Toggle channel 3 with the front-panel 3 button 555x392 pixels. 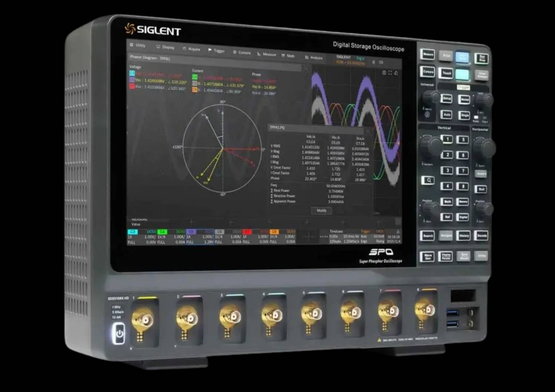pyautogui.click(x=447, y=170)
